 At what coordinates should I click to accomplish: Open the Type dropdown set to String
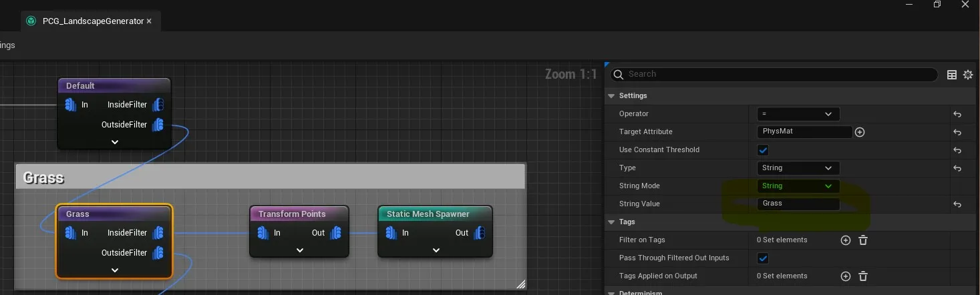798,168
